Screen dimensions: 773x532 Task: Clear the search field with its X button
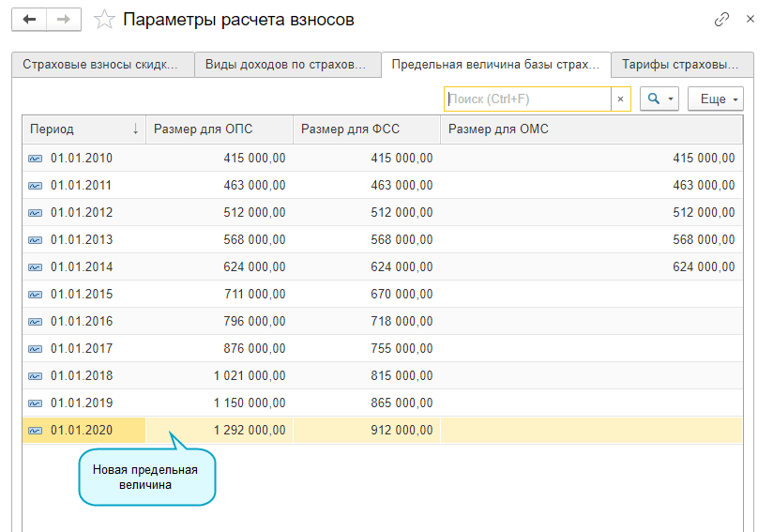click(x=621, y=99)
